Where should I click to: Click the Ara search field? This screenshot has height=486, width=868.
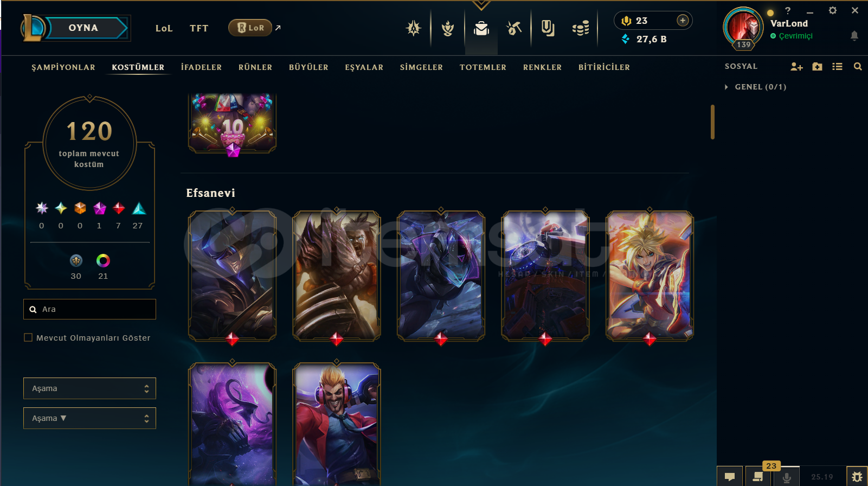(x=89, y=309)
